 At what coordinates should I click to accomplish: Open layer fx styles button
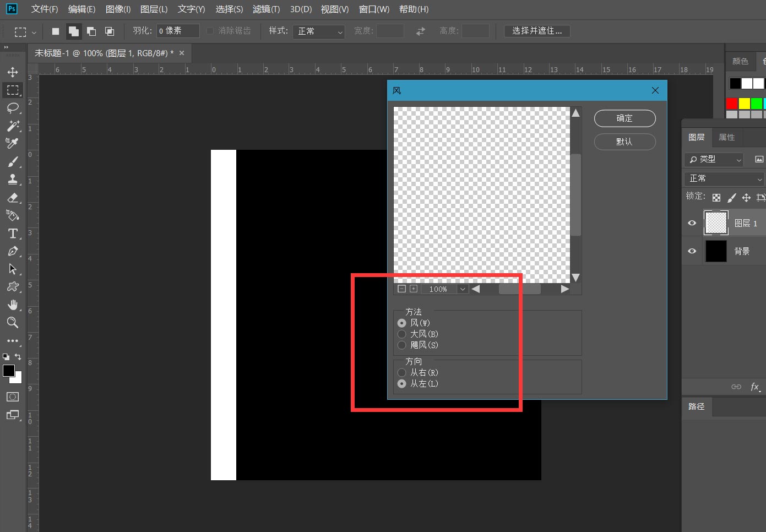[755, 387]
